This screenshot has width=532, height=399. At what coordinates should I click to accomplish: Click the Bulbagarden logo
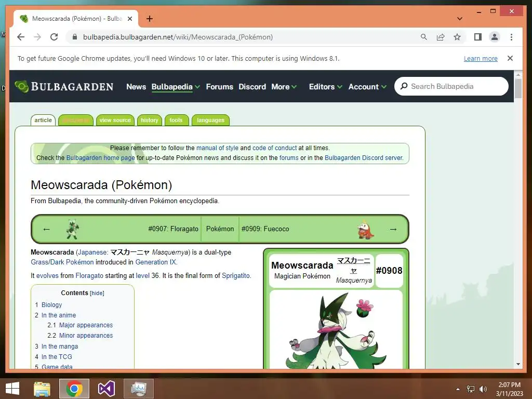[64, 87]
